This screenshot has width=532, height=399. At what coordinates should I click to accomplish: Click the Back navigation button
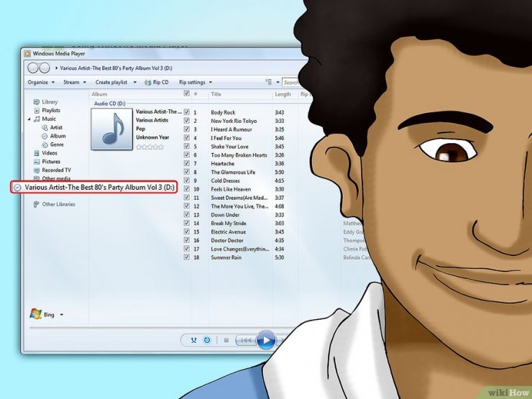(33, 68)
